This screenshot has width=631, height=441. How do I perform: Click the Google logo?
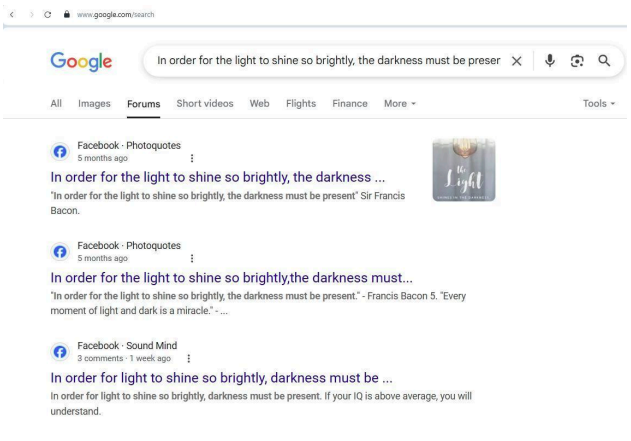coord(81,61)
